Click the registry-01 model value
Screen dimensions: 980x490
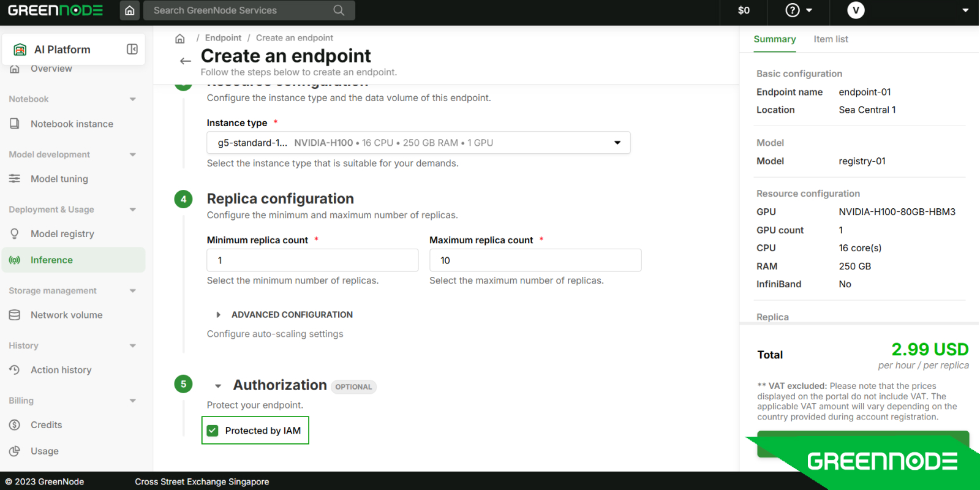pyautogui.click(x=862, y=161)
